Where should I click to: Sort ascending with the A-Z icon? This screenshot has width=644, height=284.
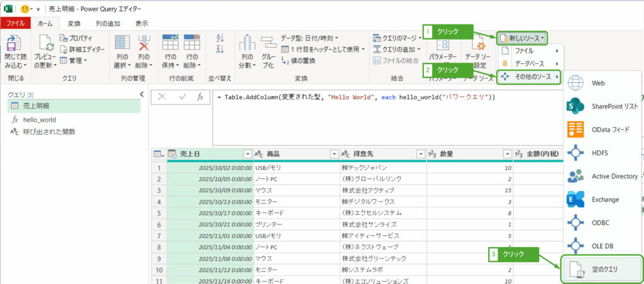(x=219, y=38)
